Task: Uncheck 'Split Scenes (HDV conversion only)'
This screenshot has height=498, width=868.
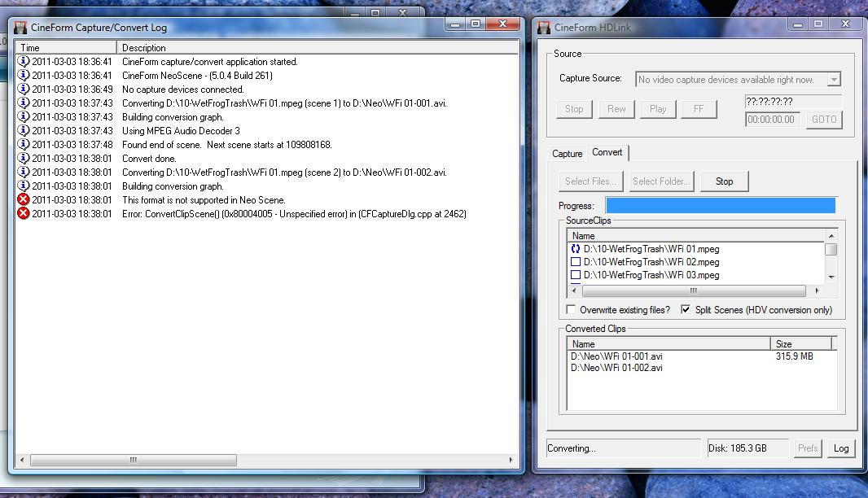Action: (685, 310)
